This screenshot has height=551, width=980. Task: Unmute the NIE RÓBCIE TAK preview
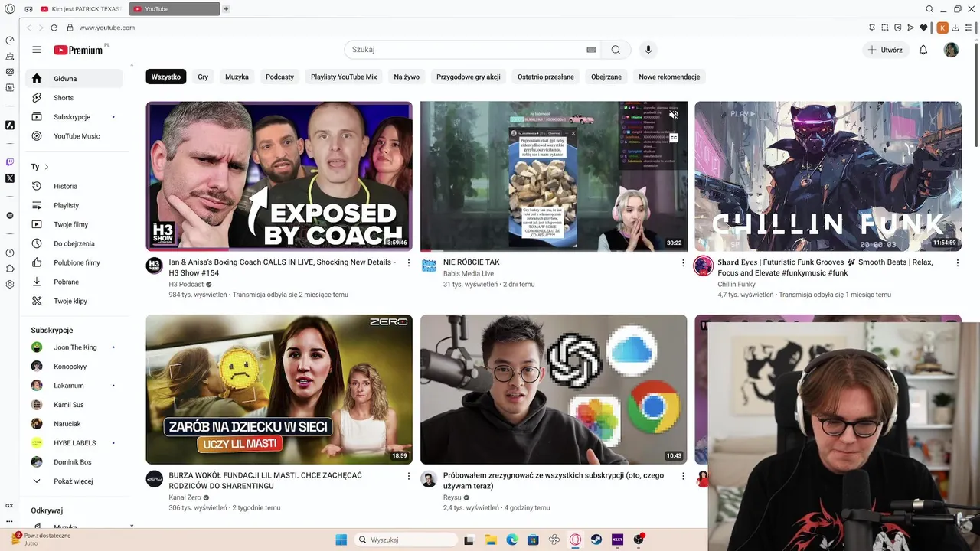pyautogui.click(x=674, y=115)
